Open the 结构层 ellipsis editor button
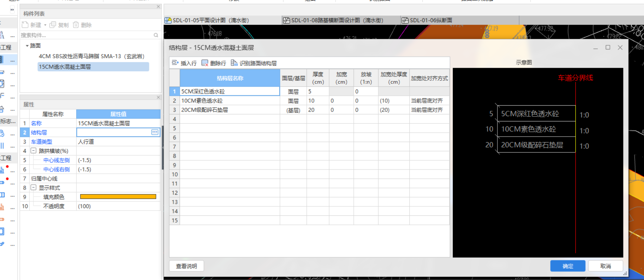Image resolution: width=644 pixels, height=280 pixels. pos(155,132)
